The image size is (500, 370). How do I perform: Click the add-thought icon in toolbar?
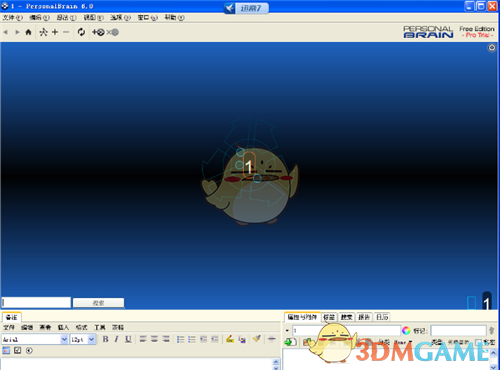98,32
